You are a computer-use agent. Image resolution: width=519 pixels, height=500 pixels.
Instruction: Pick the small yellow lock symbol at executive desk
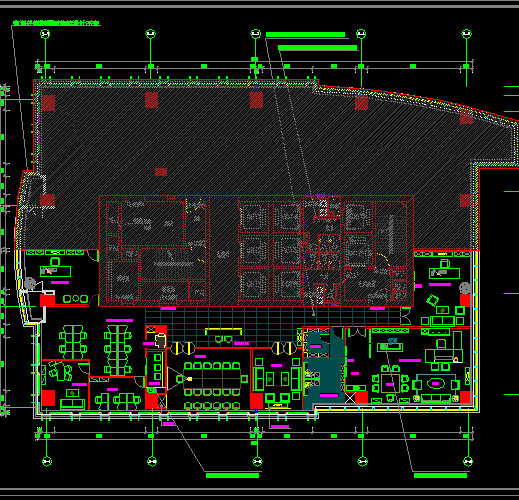(x=456, y=360)
